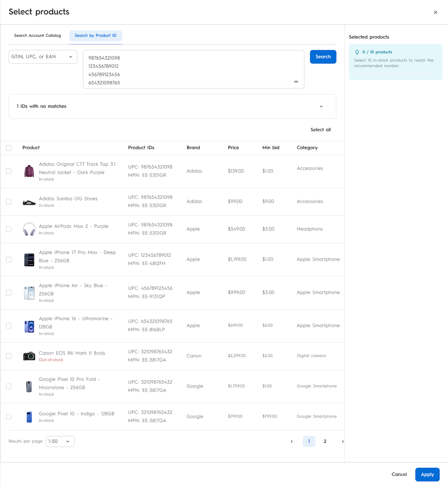Click the resize handle icon in ID textarea

[296, 82]
